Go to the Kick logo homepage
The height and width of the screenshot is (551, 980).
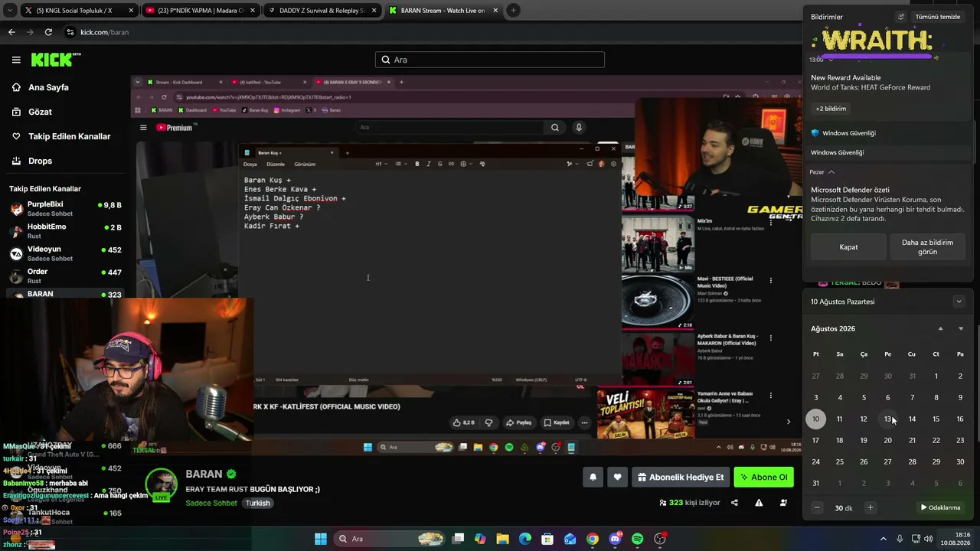click(x=56, y=60)
